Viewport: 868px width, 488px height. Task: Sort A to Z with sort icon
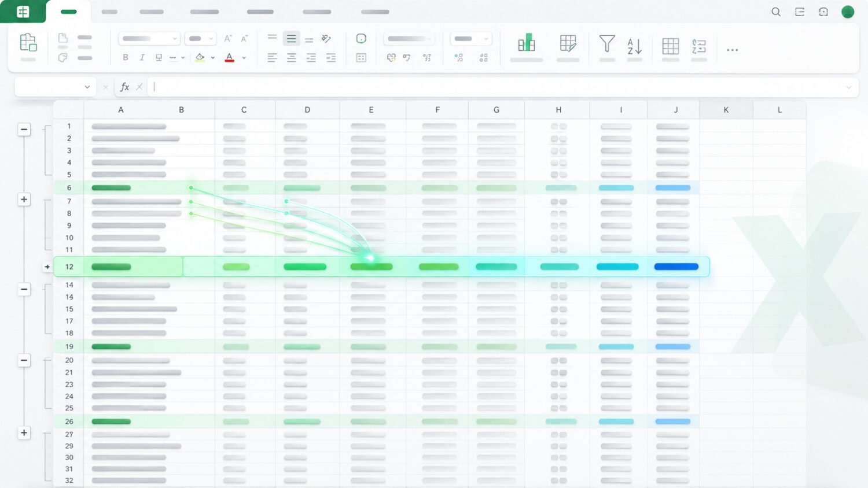point(635,46)
